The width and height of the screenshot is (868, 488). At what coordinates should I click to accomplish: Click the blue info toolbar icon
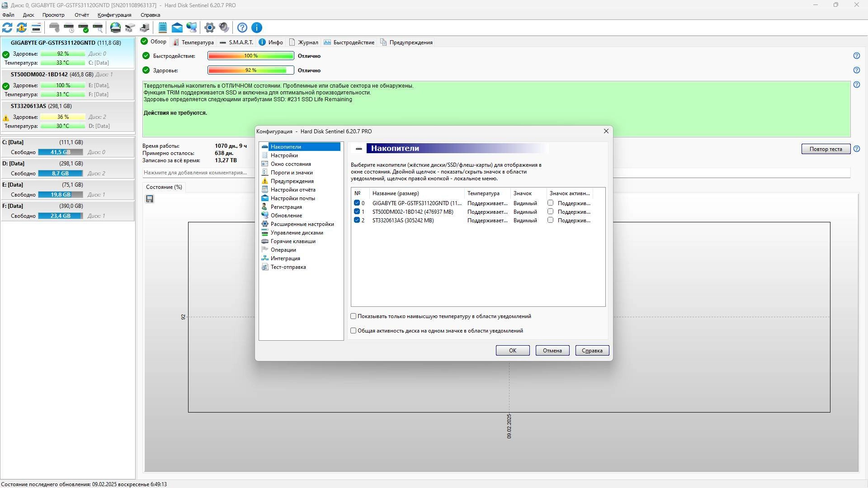(x=257, y=28)
